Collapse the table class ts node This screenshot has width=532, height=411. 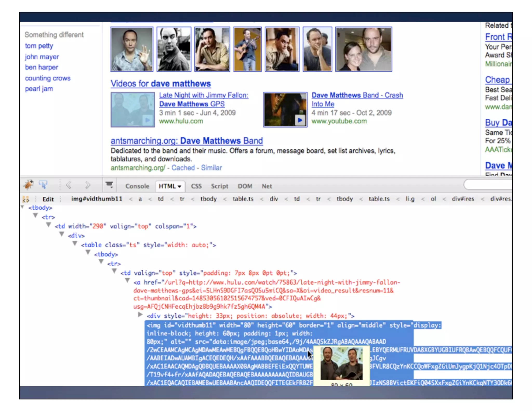click(x=75, y=244)
